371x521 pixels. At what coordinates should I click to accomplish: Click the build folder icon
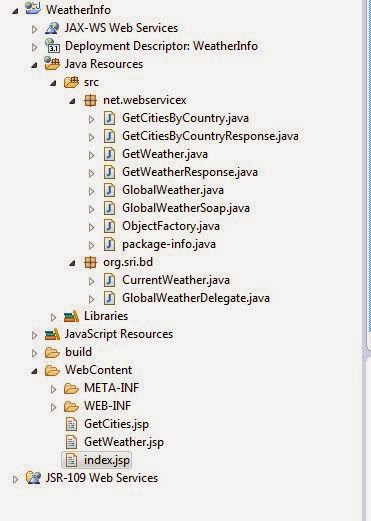52,352
